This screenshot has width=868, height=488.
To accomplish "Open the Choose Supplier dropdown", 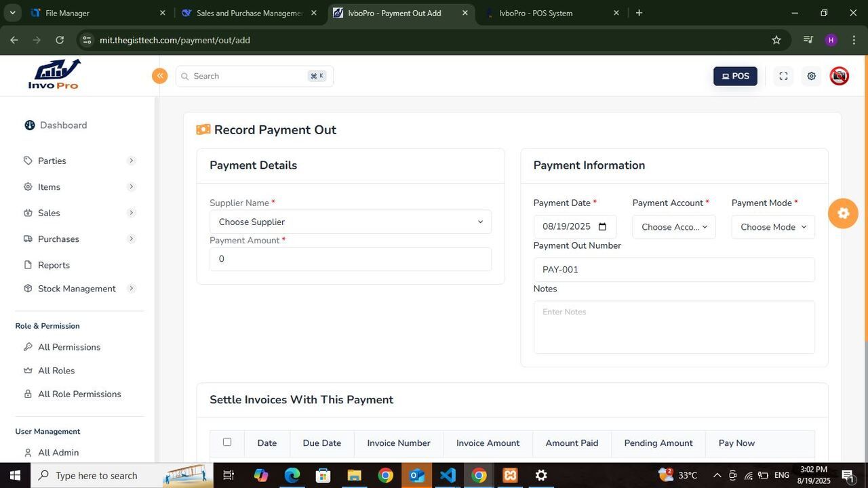I will point(351,222).
